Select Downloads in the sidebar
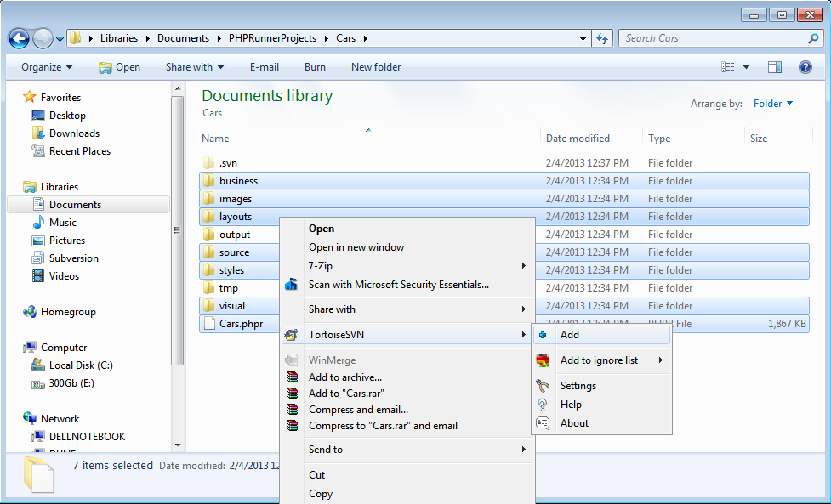Screen dimensions: 831x504 pyautogui.click(x=74, y=133)
